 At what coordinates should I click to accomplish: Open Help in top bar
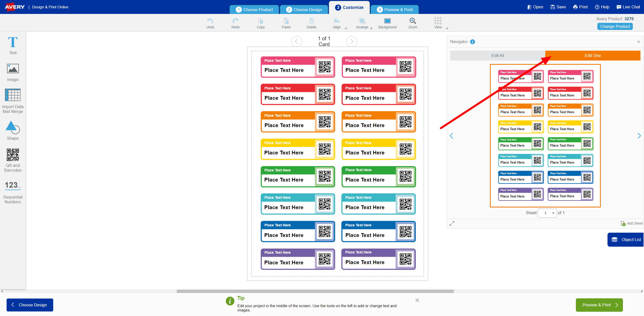[602, 7]
